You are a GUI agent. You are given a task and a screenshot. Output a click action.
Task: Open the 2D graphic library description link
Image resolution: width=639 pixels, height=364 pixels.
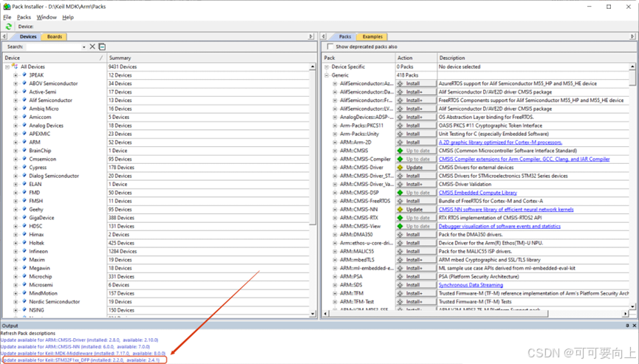click(x=500, y=142)
